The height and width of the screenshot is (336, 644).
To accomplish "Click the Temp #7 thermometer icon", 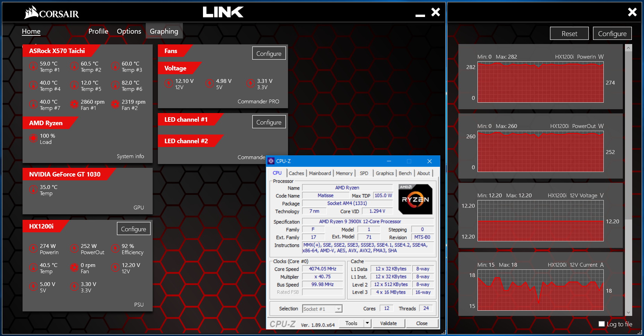I will tap(33, 104).
